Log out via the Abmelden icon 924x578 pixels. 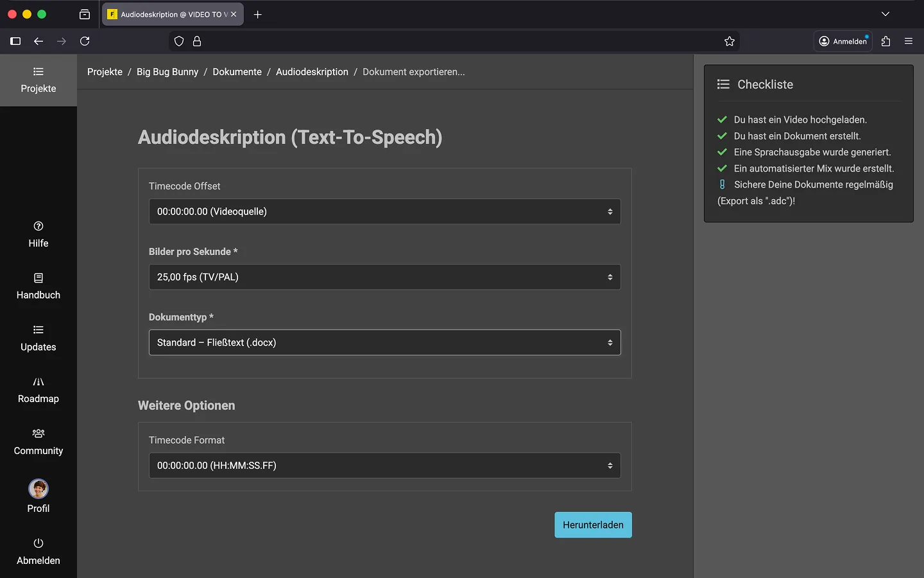click(x=38, y=543)
